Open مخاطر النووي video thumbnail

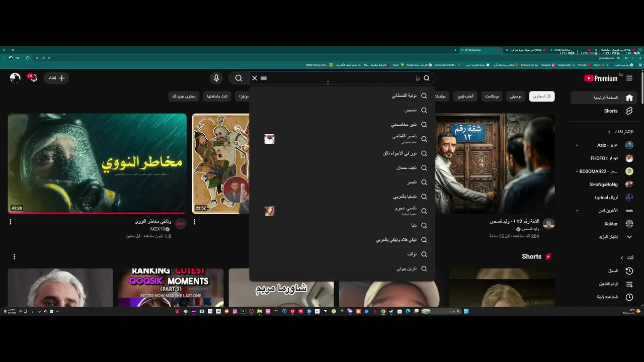point(97,163)
